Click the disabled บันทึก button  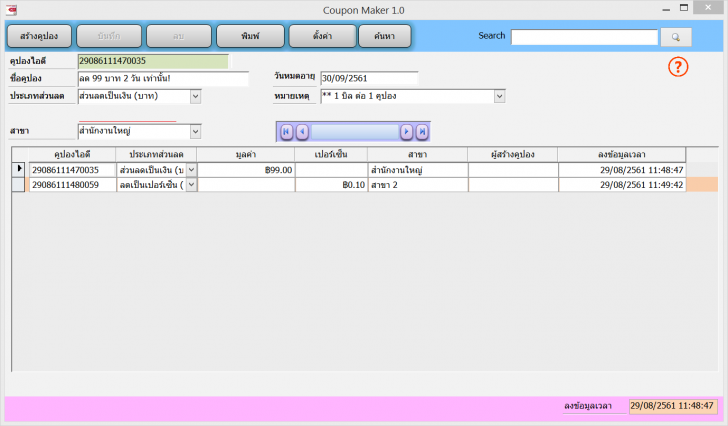[x=109, y=36]
